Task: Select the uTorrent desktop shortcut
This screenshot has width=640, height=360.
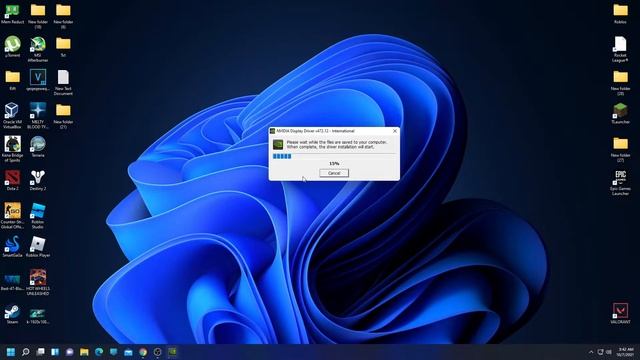Action: pos(12,47)
